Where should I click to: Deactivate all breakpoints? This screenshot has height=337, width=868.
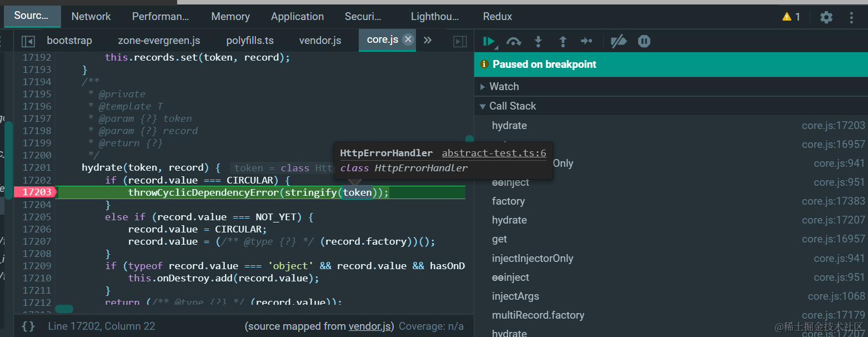(618, 41)
